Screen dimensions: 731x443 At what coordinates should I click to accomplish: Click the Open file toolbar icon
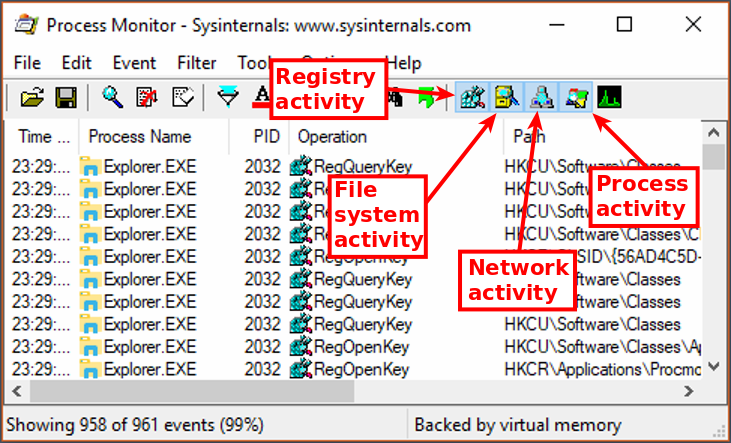[32, 97]
